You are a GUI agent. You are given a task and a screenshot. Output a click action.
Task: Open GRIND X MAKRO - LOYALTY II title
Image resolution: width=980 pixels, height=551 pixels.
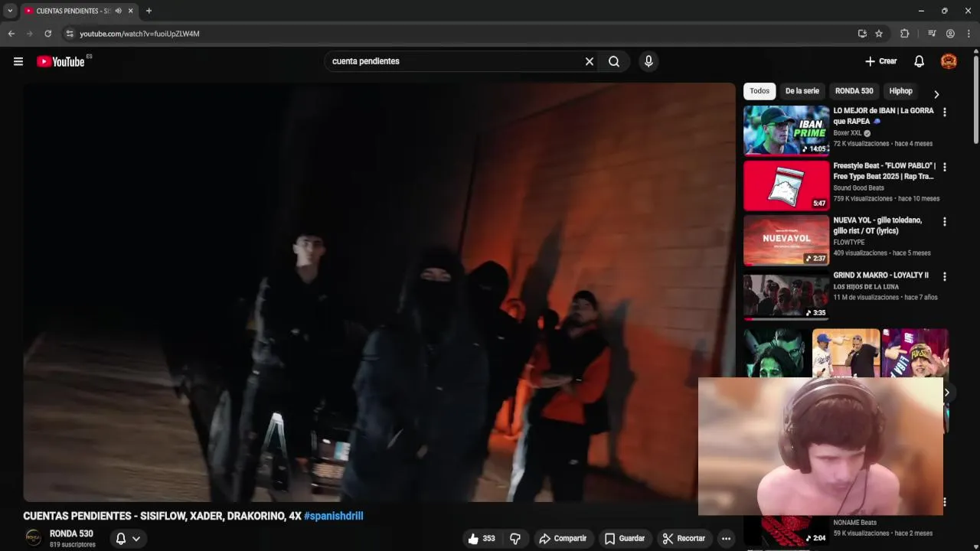[881, 275]
